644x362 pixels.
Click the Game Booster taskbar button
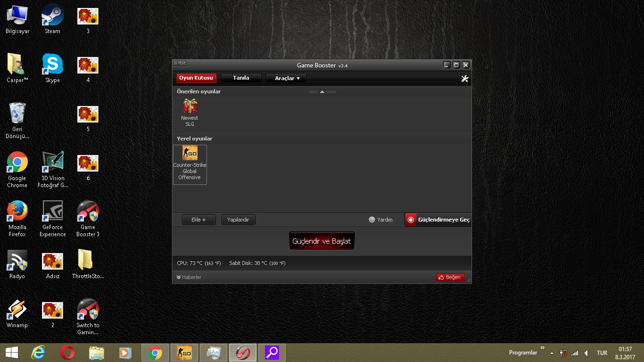(243, 353)
